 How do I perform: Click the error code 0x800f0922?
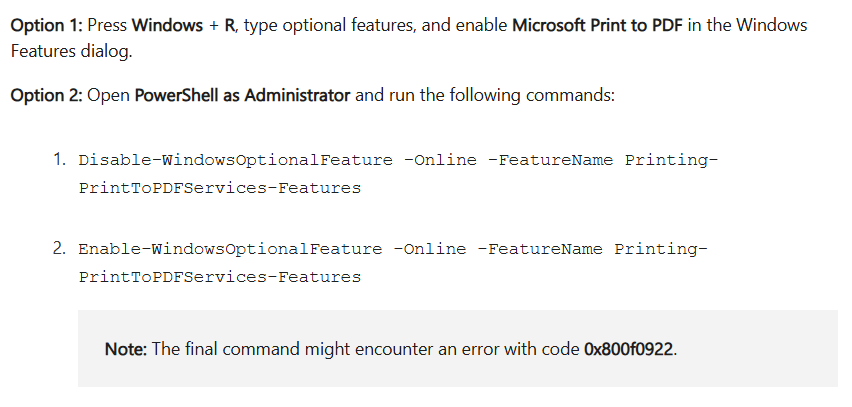pos(629,349)
